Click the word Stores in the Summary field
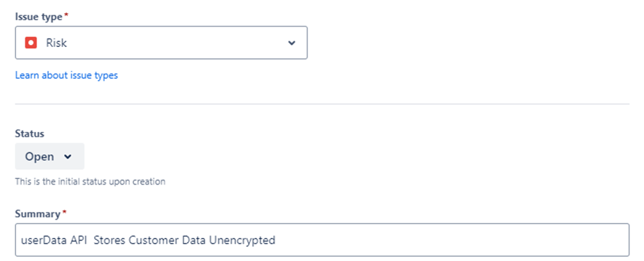This screenshot has width=644, height=261. click(x=110, y=240)
